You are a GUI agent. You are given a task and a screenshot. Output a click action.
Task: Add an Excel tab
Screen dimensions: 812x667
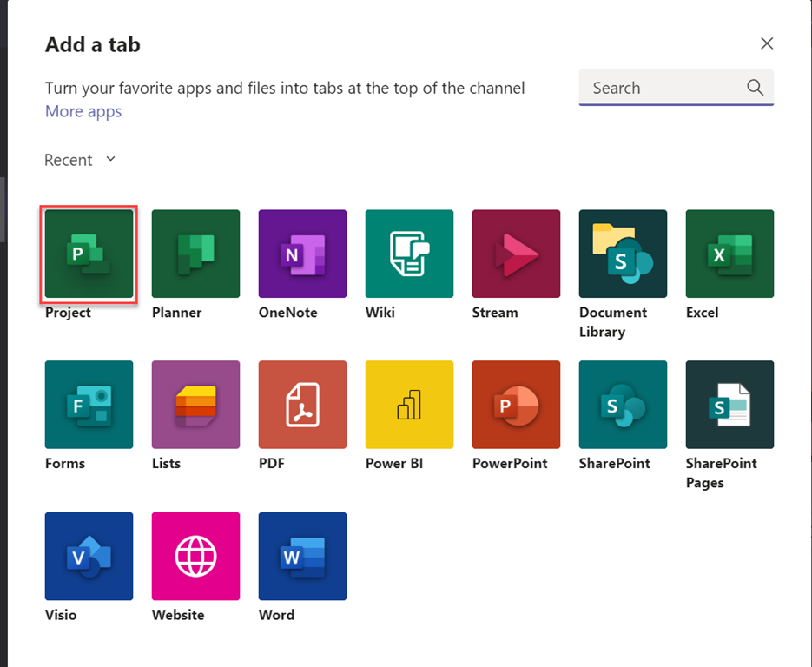[729, 254]
